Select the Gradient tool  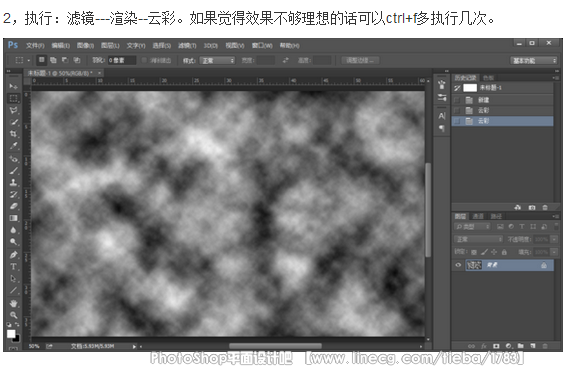pyautogui.click(x=13, y=218)
